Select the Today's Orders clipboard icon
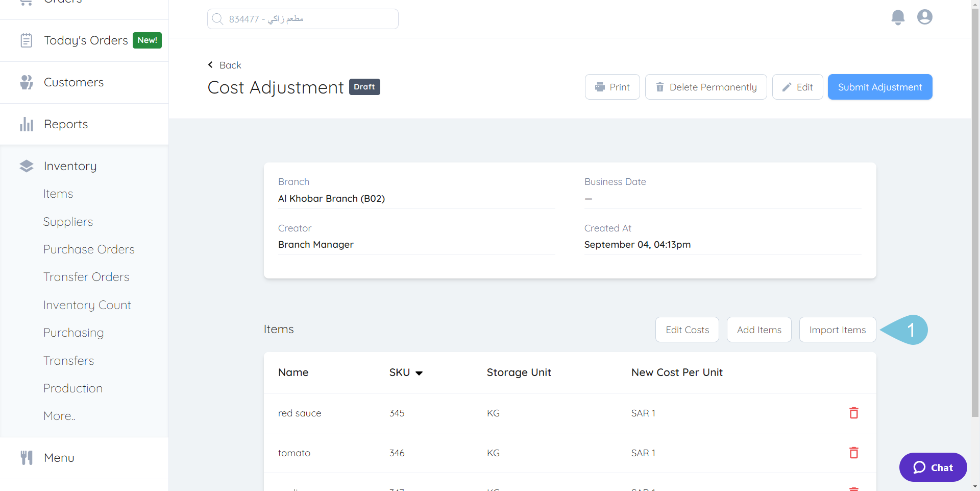This screenshot has width=980, height=491. 26,40
